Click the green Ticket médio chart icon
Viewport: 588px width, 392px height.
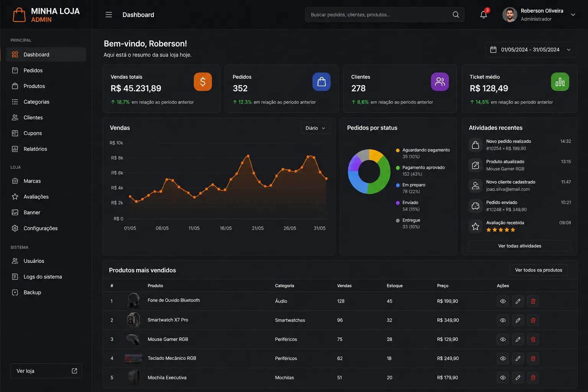coord(560,82)
